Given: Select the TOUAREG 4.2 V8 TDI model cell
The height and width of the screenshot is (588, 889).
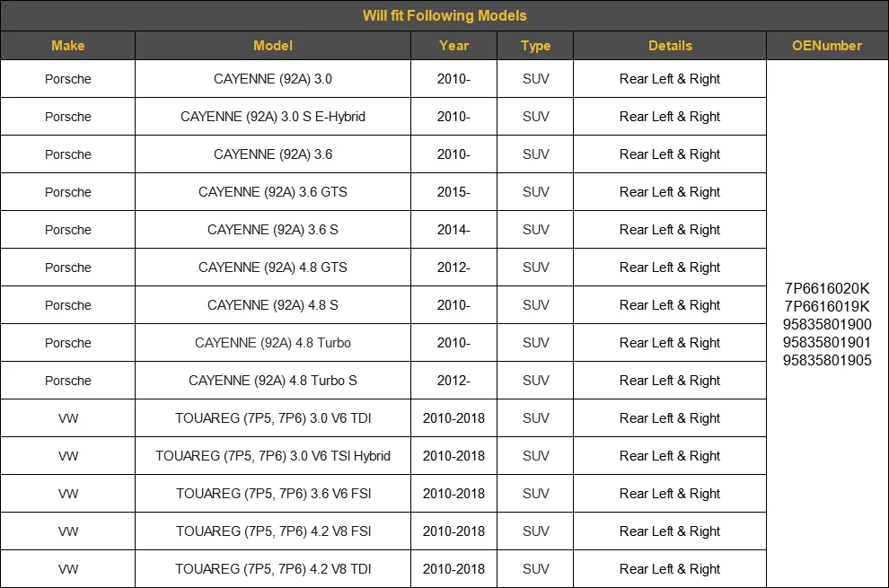Looking at the screenshot, I should coord(273,569).
